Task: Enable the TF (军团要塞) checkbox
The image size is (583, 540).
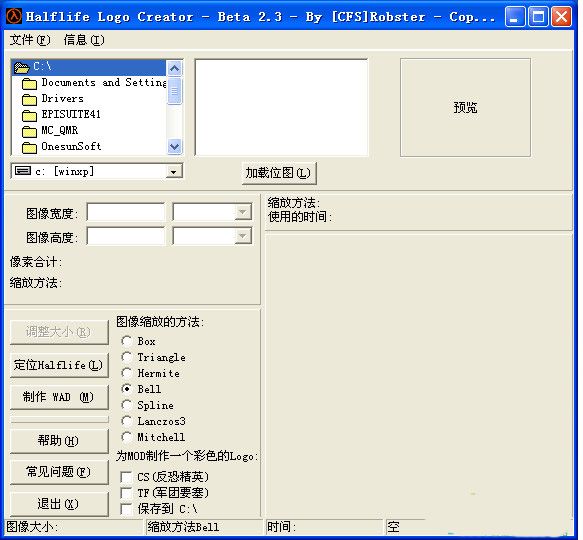Action: 126,493
